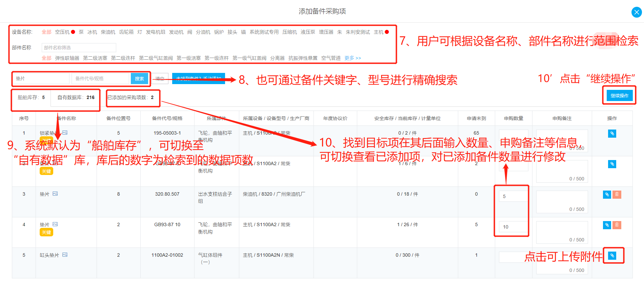Screen dimensions: 644x295
Task: Filter equipment by 柴油机
Action: (108, 32)
